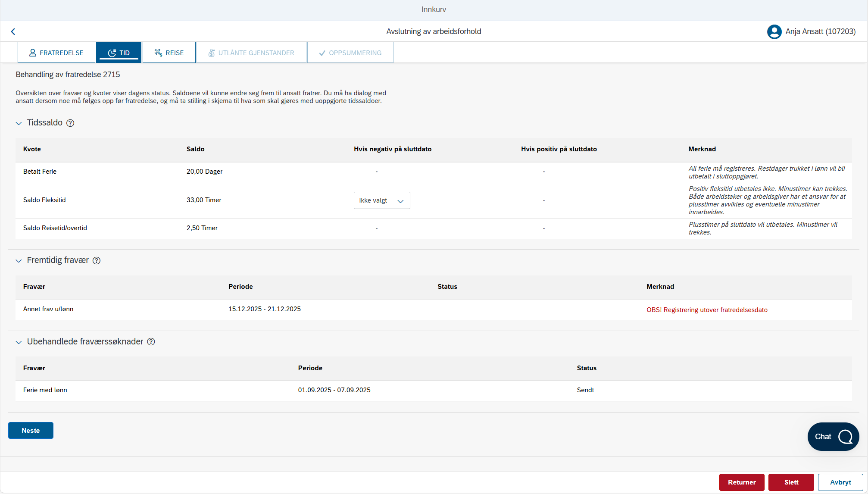This screenshot has height=494, width=868.
Task: Open the Anja Ansatt user avatar
Action: tap(774, 31)
